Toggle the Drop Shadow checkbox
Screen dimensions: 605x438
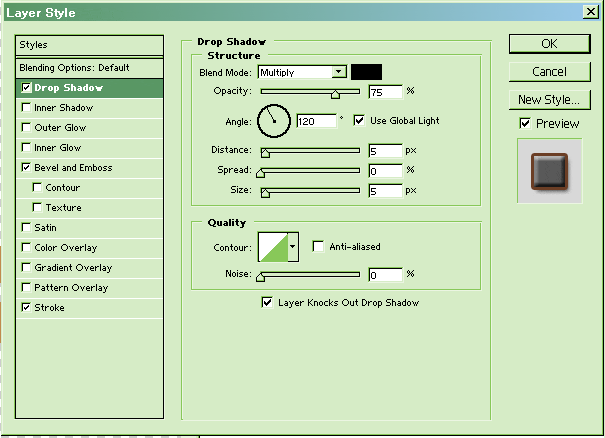tap(26, 88)
